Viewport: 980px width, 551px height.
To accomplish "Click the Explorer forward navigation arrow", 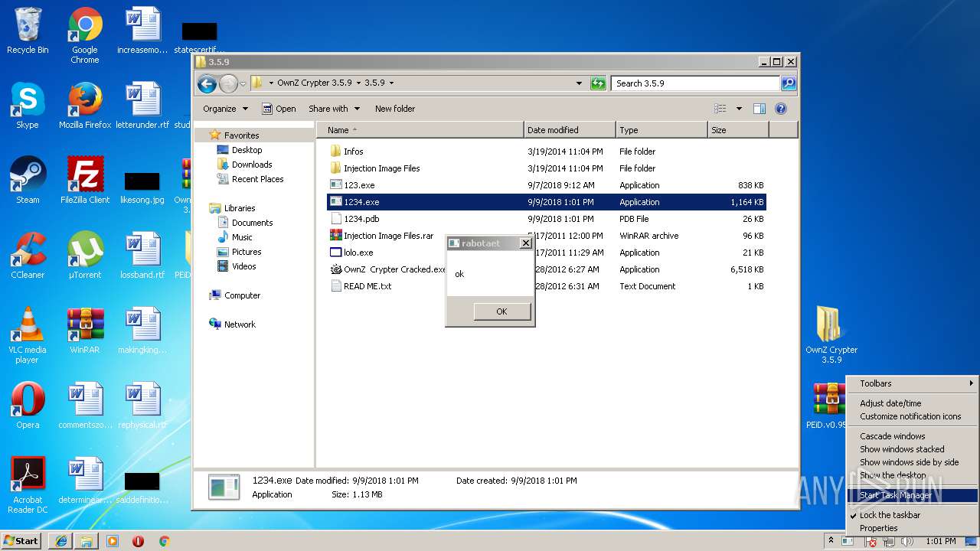I will click(x=228, y=83).
